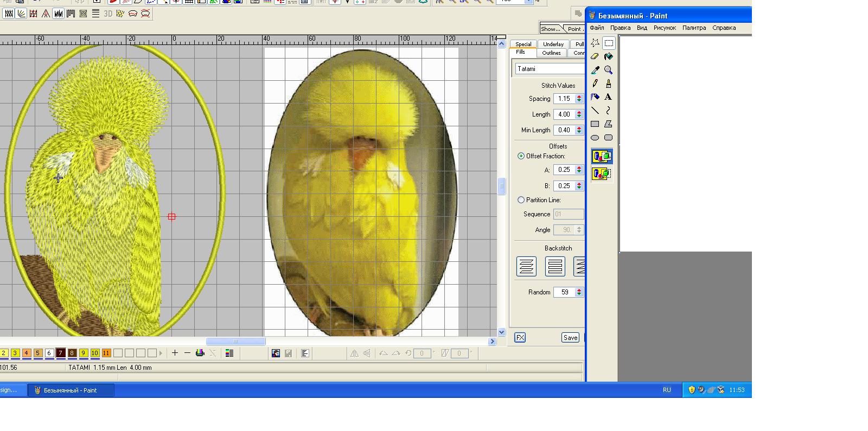The image size is (868, 431).
Task: Enable the Partition Line option
Action: point(521,200)
